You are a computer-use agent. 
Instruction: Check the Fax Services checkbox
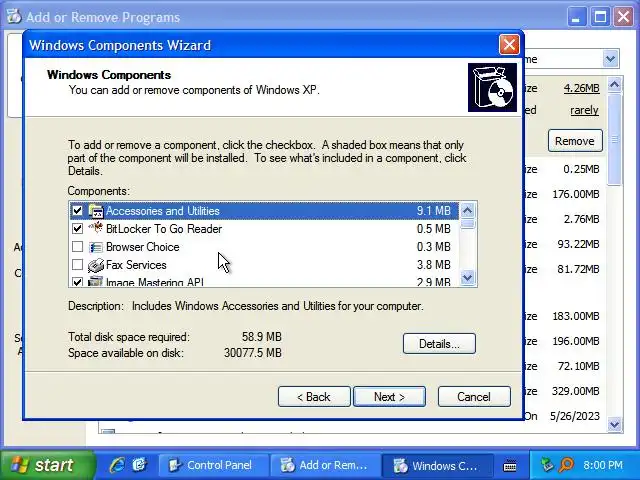[x=77, y=264]
